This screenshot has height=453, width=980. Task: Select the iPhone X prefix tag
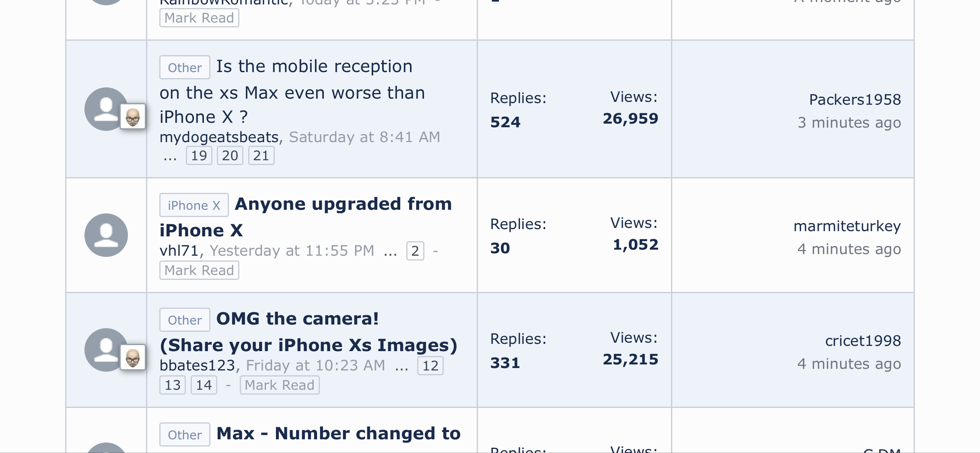tap(194, 205)
